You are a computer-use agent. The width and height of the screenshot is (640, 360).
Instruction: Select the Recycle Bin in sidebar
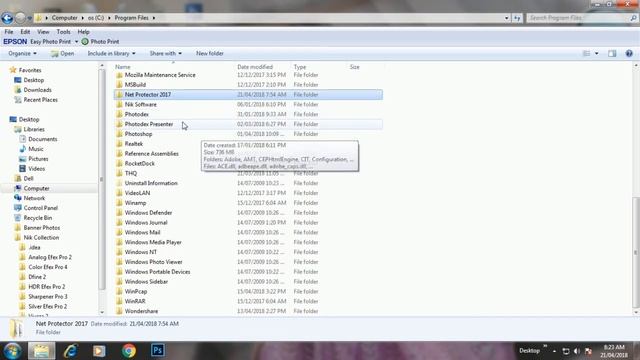[x=37, y=218]
